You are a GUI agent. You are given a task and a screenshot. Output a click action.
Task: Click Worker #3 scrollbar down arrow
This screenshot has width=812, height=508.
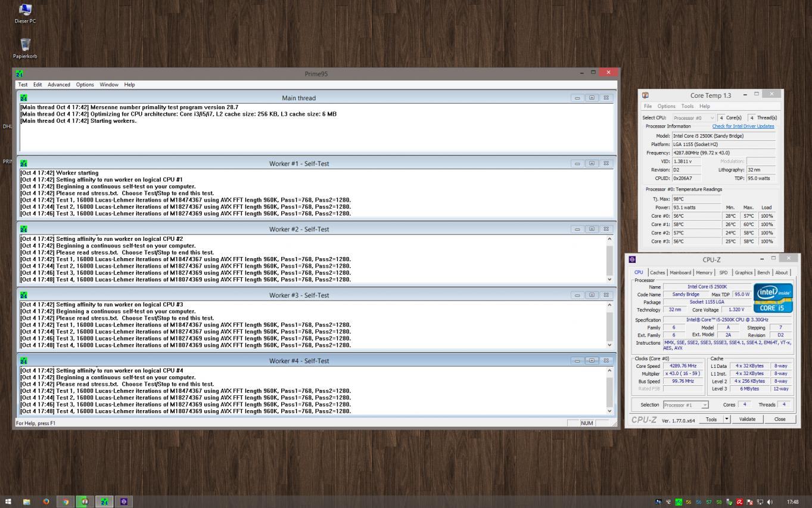pos(609,345)
